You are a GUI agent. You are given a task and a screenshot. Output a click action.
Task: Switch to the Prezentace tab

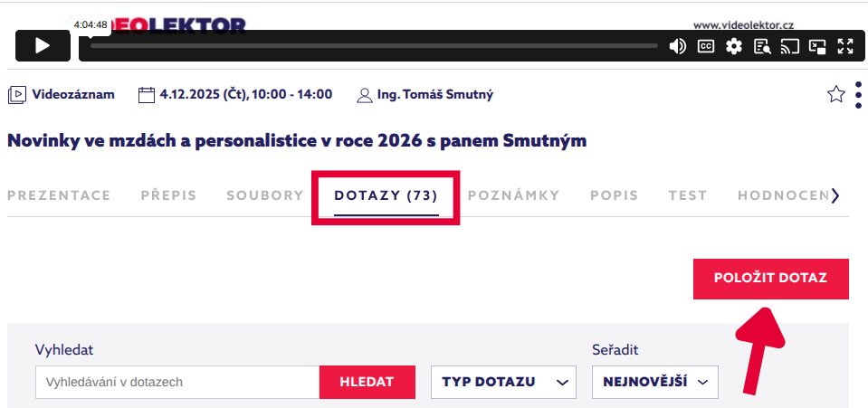[x=59, y=195]
